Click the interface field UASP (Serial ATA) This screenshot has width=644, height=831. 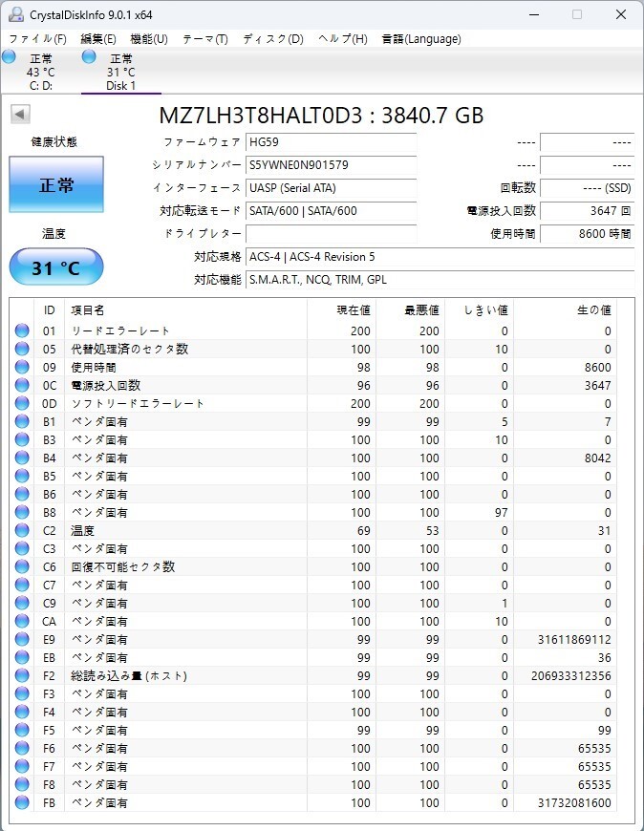(331, 187)
